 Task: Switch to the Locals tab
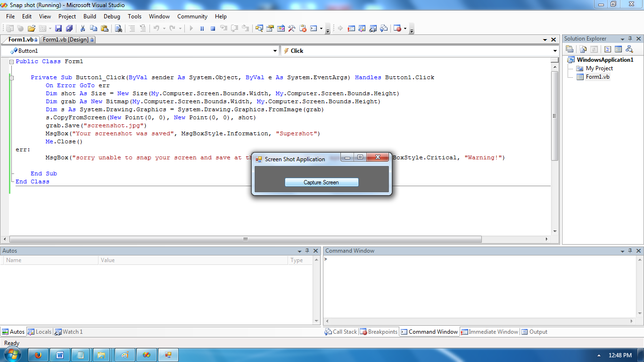(x=39, y=332)
